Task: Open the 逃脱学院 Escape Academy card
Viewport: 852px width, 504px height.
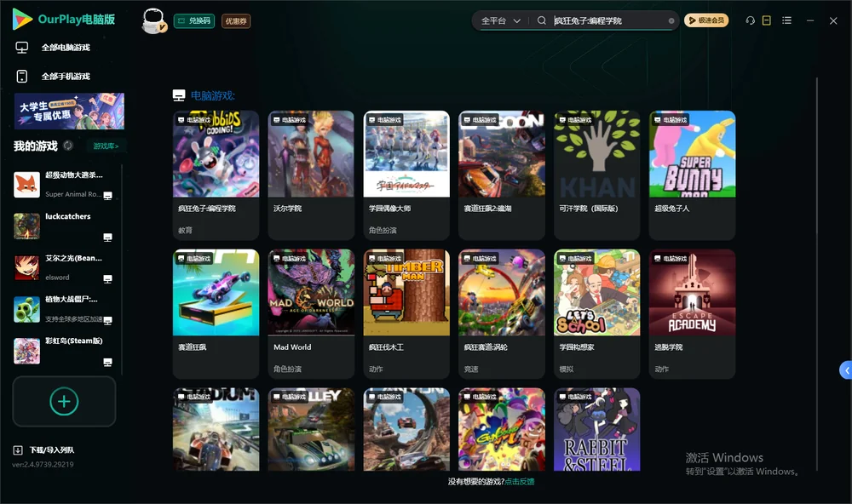Action: click(692, 313)
